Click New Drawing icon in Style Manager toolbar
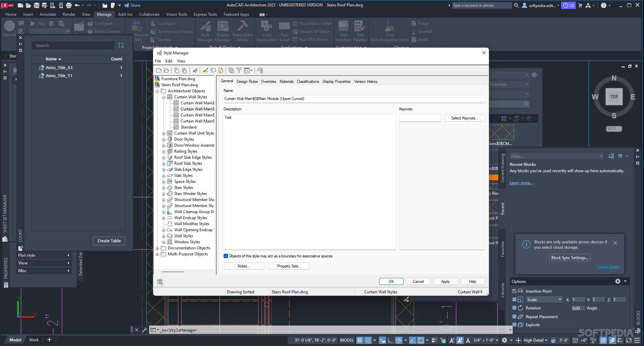 pos(159,70)
